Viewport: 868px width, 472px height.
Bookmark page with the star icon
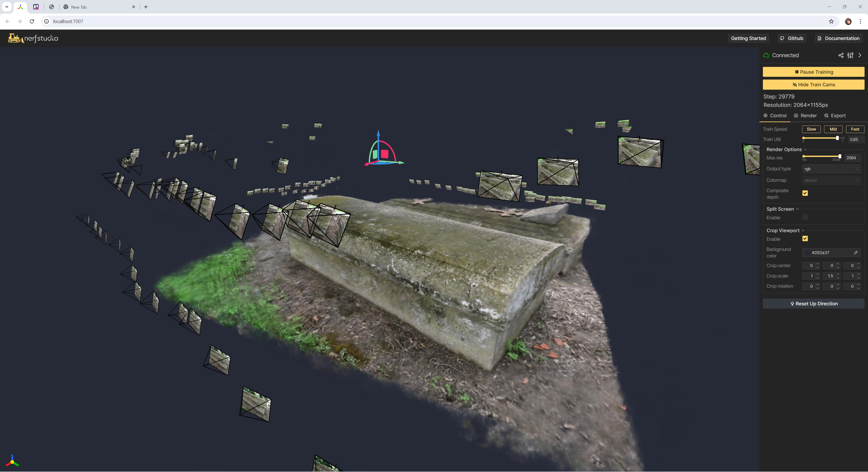coord(831,21)
